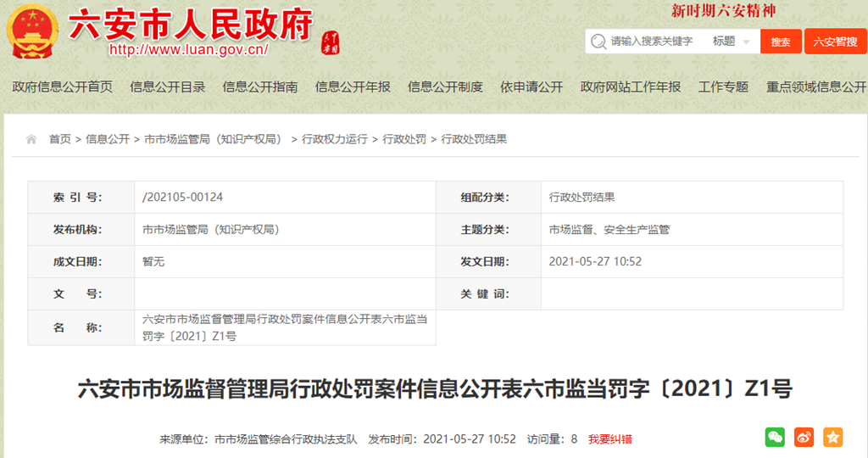Click the 六安智搜 button
This screenshot has height=458, width=868.
click(x=835, y=42)
